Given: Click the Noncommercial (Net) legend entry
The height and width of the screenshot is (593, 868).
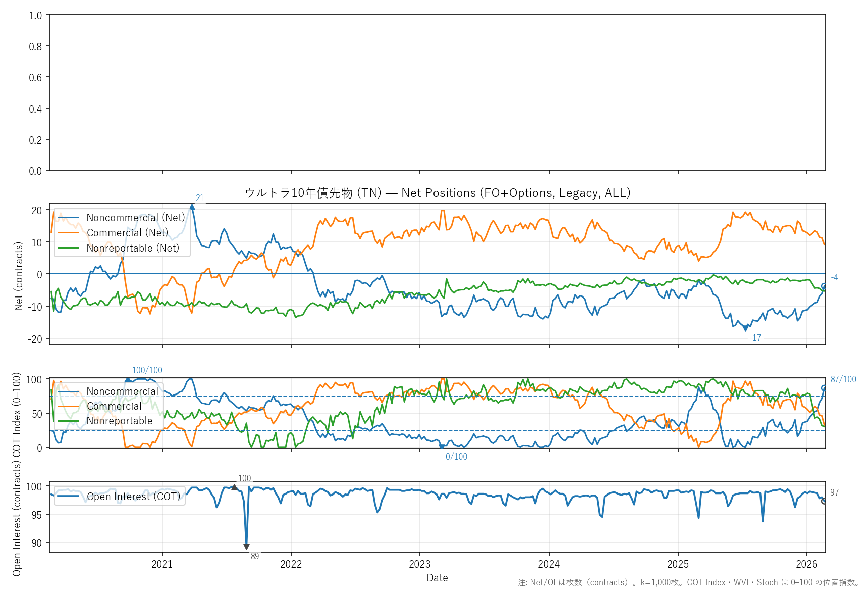Looking at the screenshot, I should [x=136, y=218].
